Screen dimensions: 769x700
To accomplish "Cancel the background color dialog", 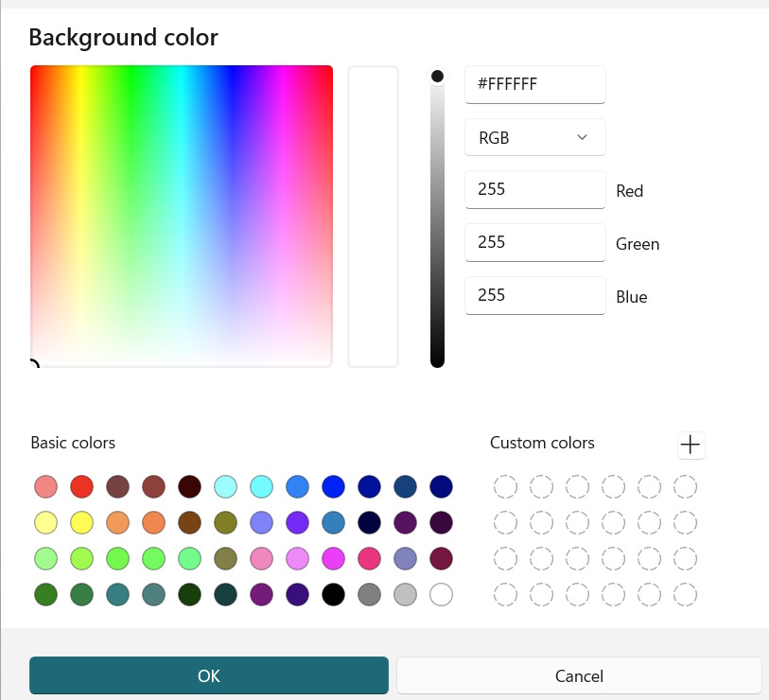I will coord(579,675).
